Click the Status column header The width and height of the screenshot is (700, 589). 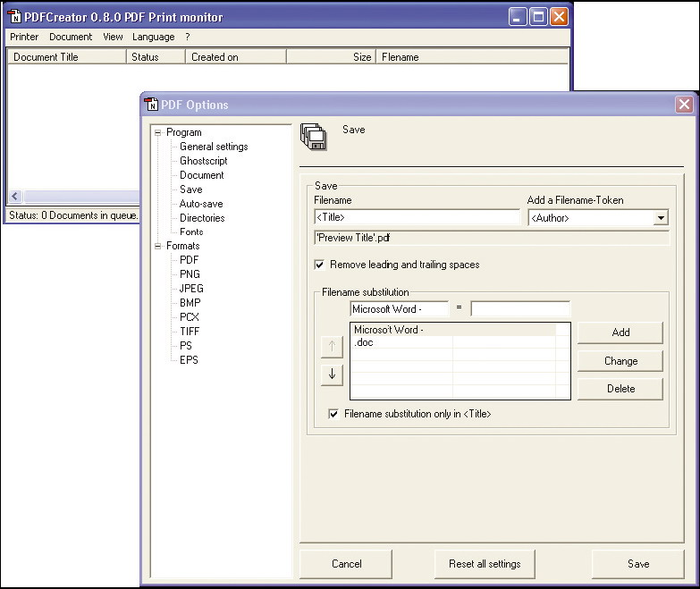156,57
